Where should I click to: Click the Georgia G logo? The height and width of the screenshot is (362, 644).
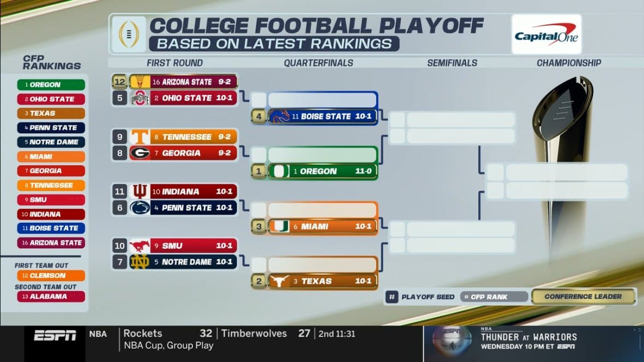(x=140, y=153)
